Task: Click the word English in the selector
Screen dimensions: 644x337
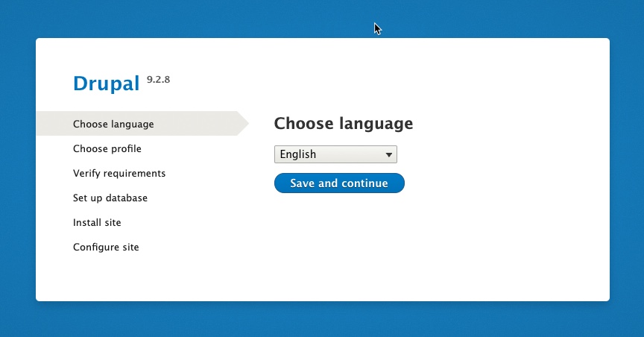Action: [298, 154]
